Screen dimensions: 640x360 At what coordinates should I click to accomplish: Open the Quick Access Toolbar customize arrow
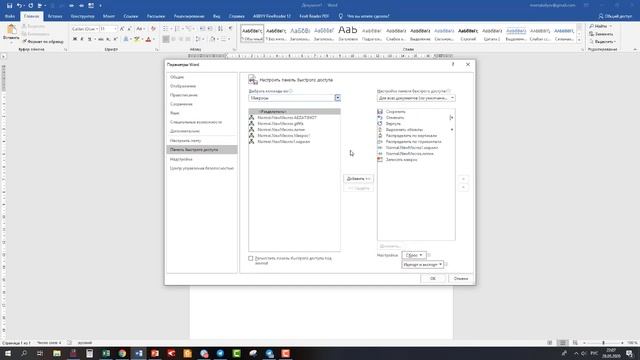[x=100, y=6]
